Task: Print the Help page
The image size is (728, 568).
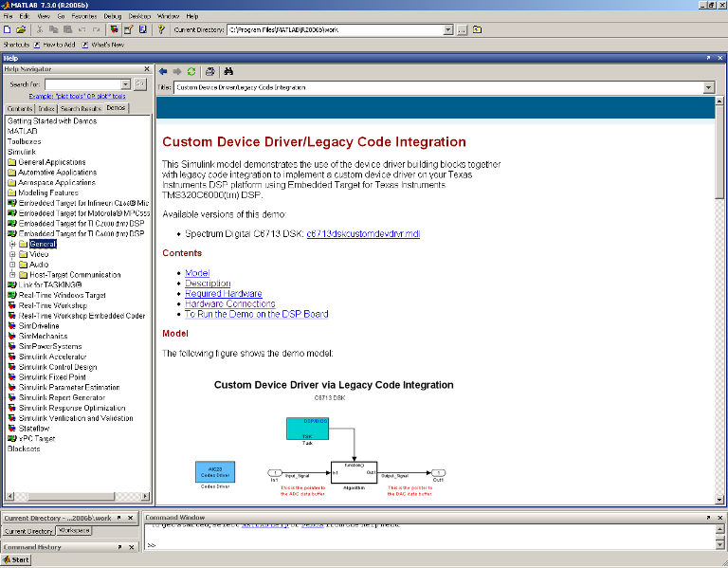Action: 209,71
